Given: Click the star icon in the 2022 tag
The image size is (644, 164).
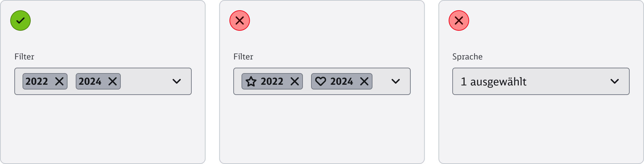Looking at the screenshot, I should coord(251,81).
